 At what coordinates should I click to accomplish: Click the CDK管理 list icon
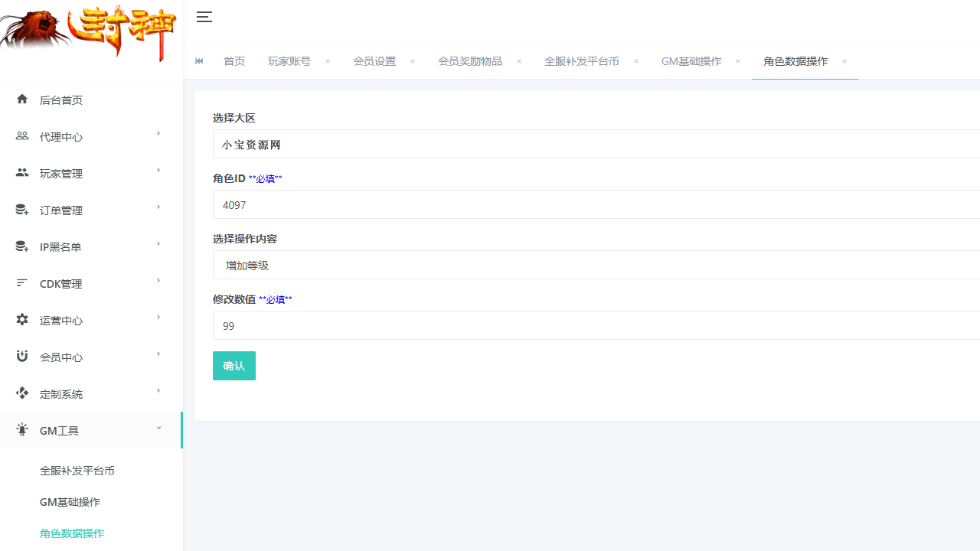click(21, 282)
